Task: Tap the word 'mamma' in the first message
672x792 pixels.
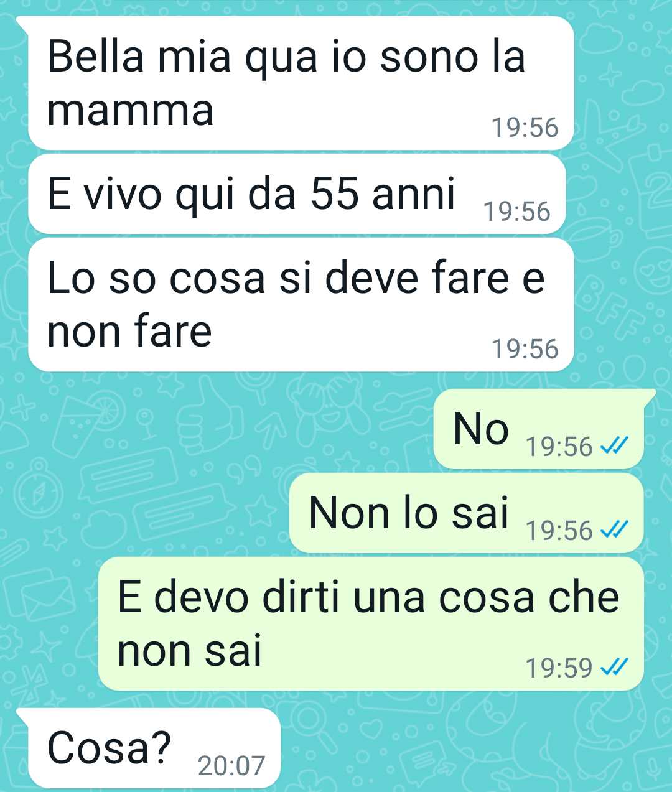Action: pyautogui.click(x=131, y=111)
